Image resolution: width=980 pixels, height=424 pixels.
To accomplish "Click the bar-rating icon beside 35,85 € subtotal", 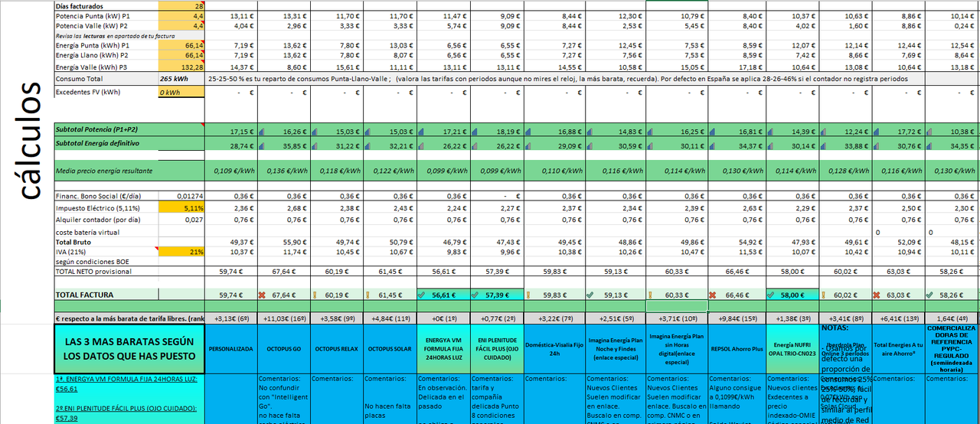I will (263, 145).
